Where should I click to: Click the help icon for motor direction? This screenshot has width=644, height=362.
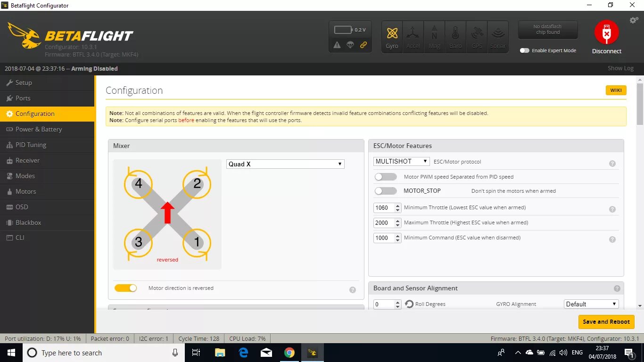[x=353, y=290]
